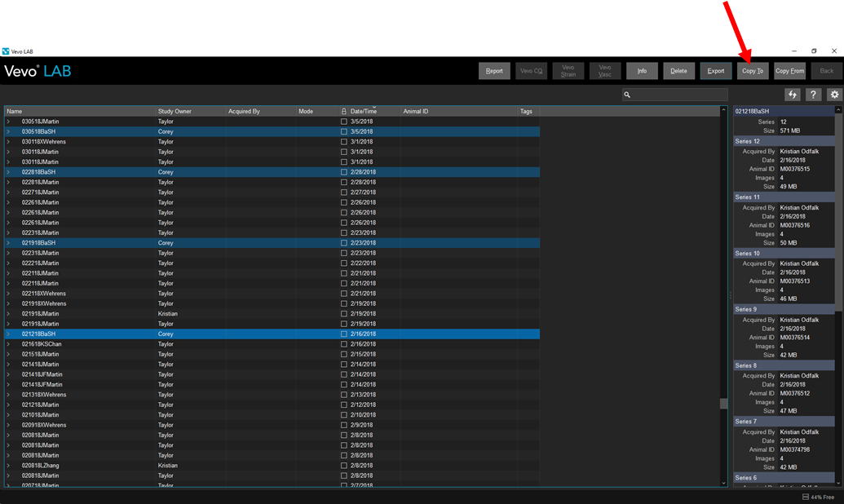Click the Vevo Vasc button
Image resolution: width=844 pixels, height=504 pixels.
(605, 71)
